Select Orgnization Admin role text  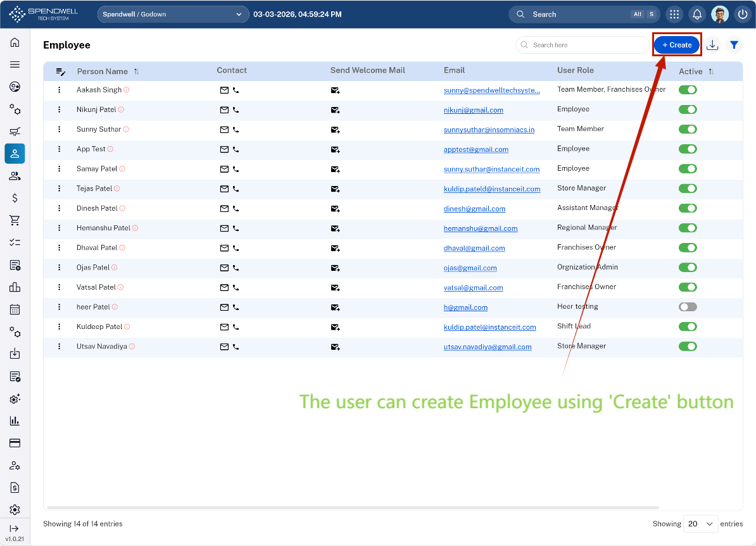tap(587, 267)
